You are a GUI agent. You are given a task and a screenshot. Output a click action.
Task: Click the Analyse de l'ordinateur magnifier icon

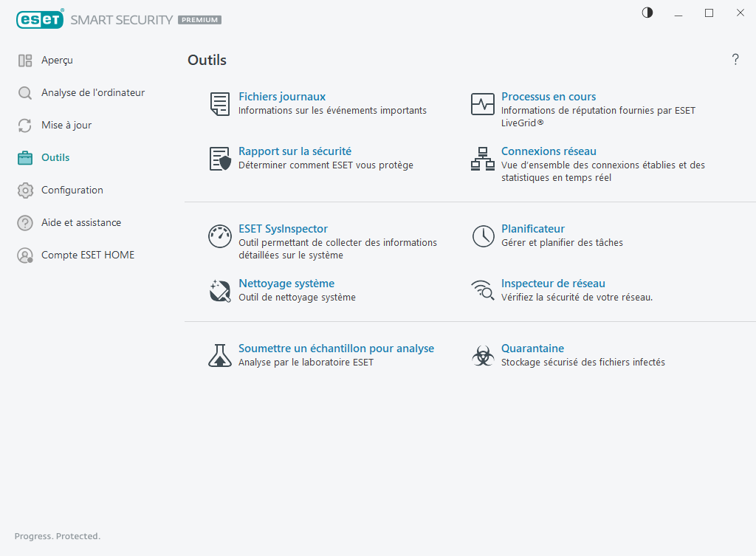coord(24,92)
